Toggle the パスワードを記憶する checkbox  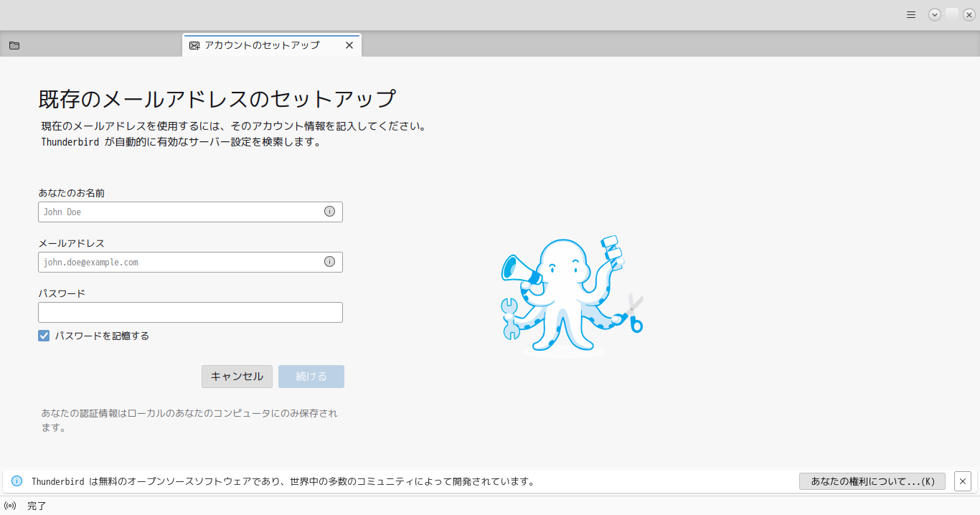pos(44,336)
